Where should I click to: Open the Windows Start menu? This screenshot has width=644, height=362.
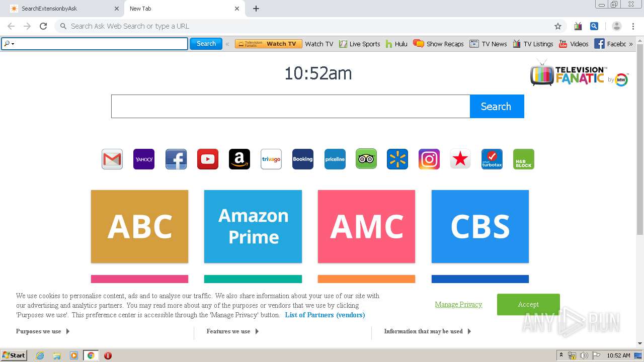pyautogui.click(x=14, y=355)
